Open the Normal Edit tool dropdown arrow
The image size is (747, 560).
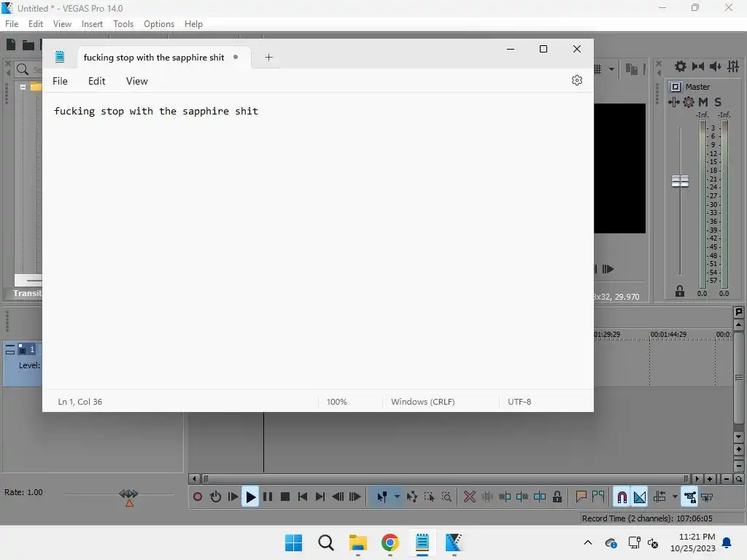coord(396,497)
